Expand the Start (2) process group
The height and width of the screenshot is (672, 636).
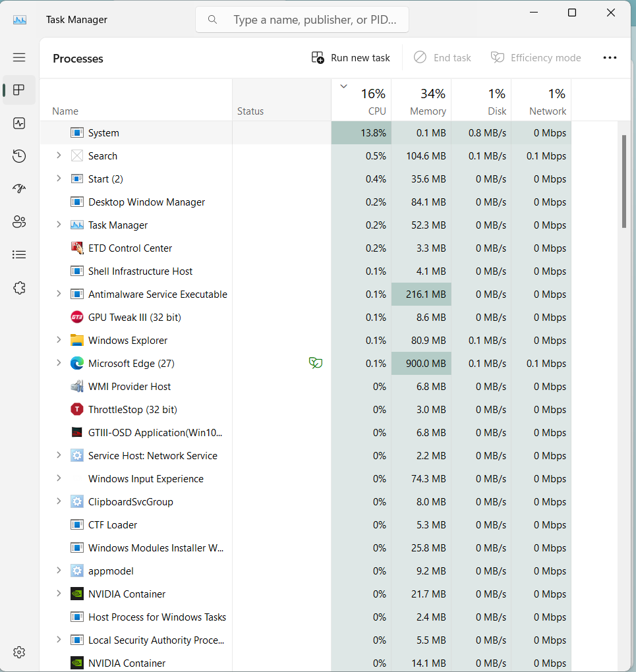59,179
